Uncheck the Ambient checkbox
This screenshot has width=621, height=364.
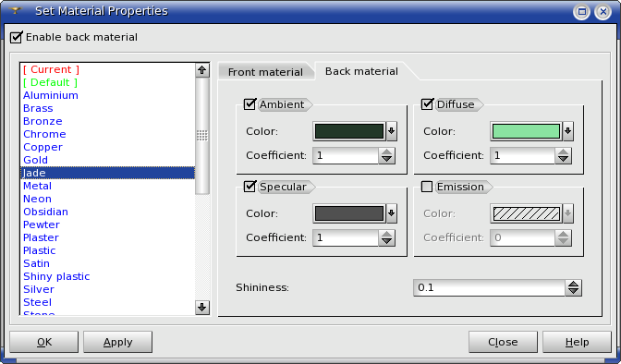coord(250,104)
